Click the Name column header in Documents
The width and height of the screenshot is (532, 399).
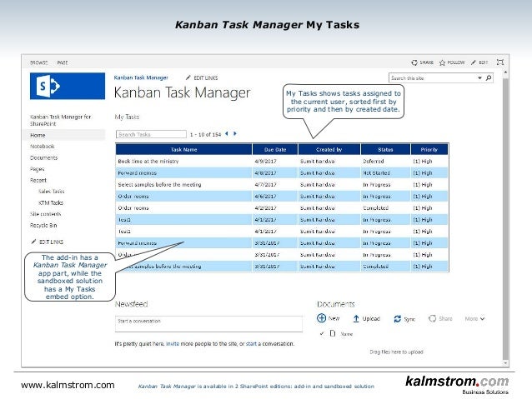coord(346,334)
